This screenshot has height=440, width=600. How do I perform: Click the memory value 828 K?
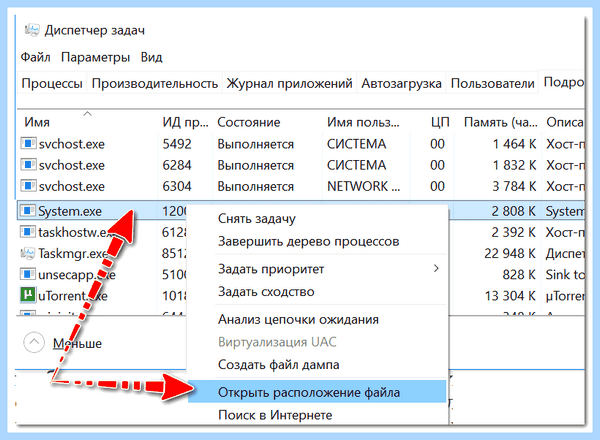point(518,274)
